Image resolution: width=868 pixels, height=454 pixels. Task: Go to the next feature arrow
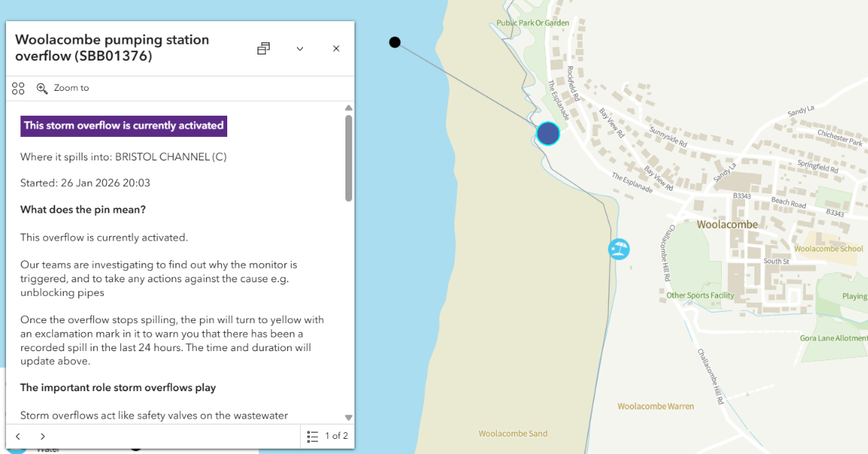point(42,437)
